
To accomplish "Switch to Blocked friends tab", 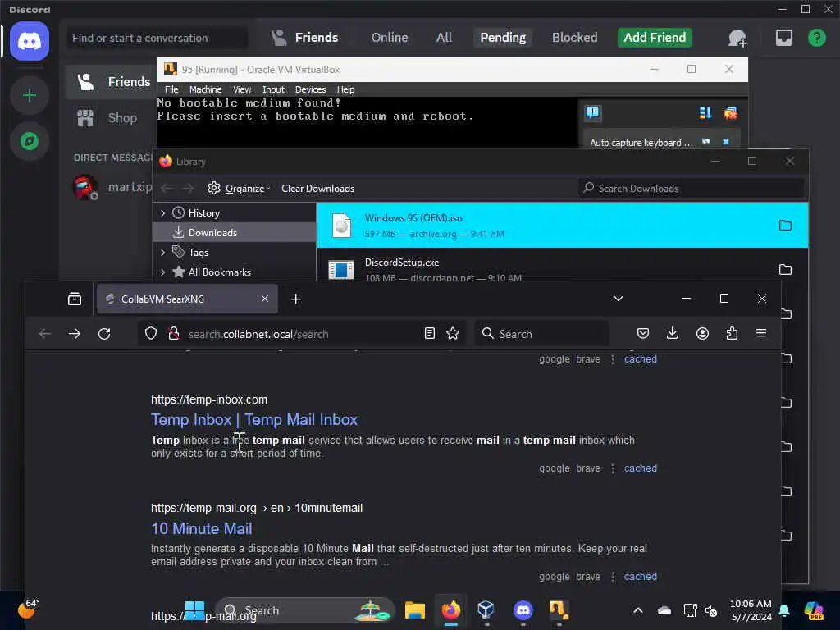I will (574, 38).
